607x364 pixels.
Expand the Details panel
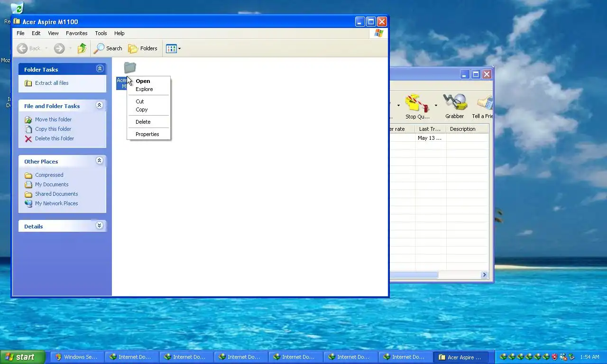click(x=99, y=226)
